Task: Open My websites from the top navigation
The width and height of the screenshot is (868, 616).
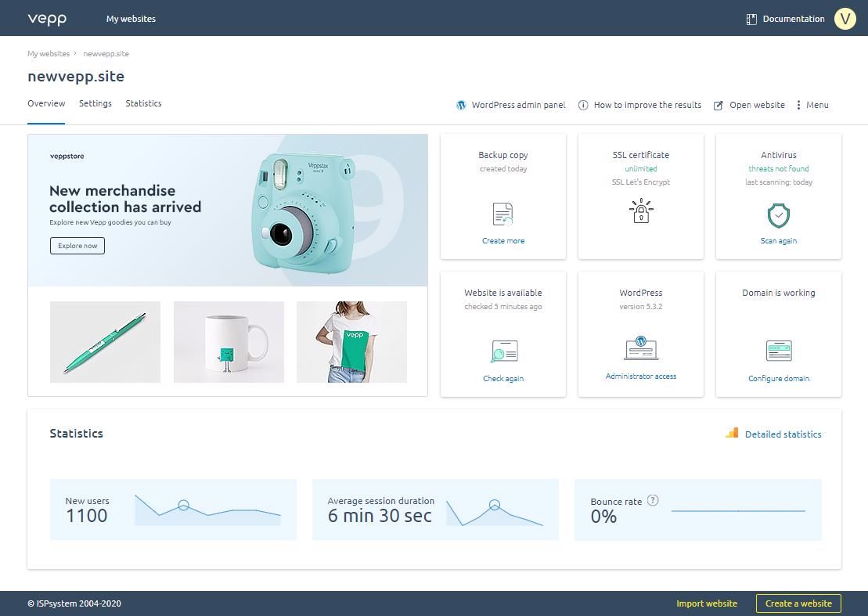Action: click(x=131, y=18)
